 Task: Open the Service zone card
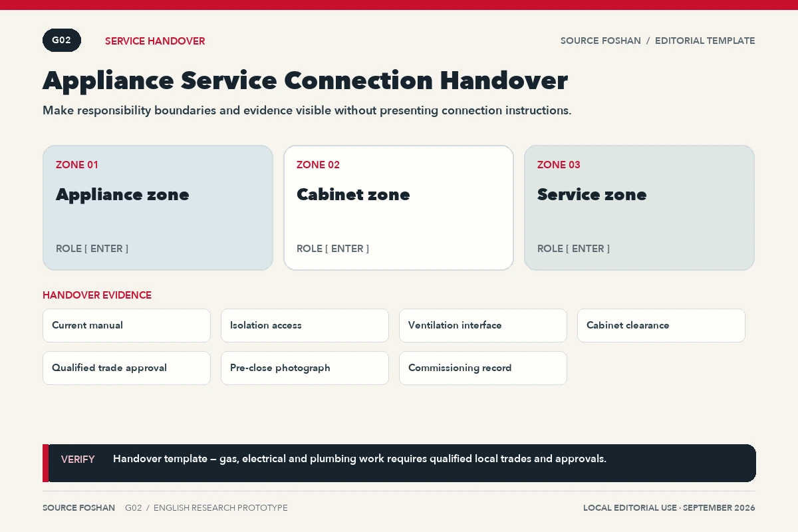click(640, 208)
